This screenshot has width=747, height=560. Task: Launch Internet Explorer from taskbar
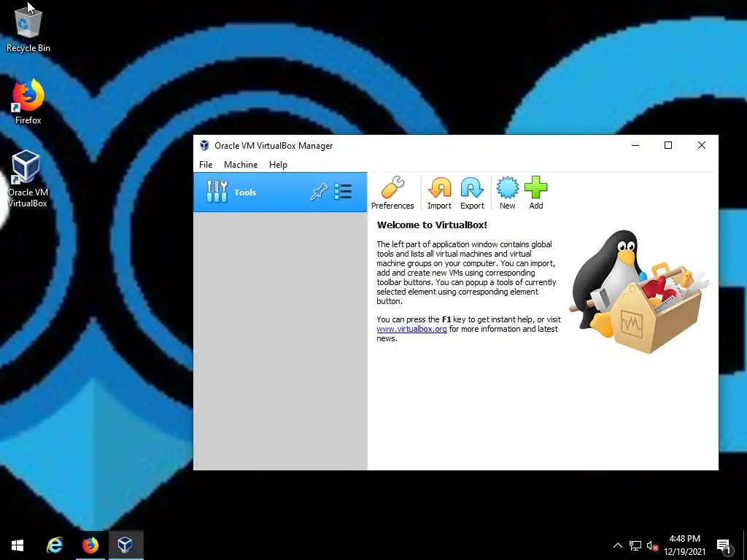tap(55, 545)
